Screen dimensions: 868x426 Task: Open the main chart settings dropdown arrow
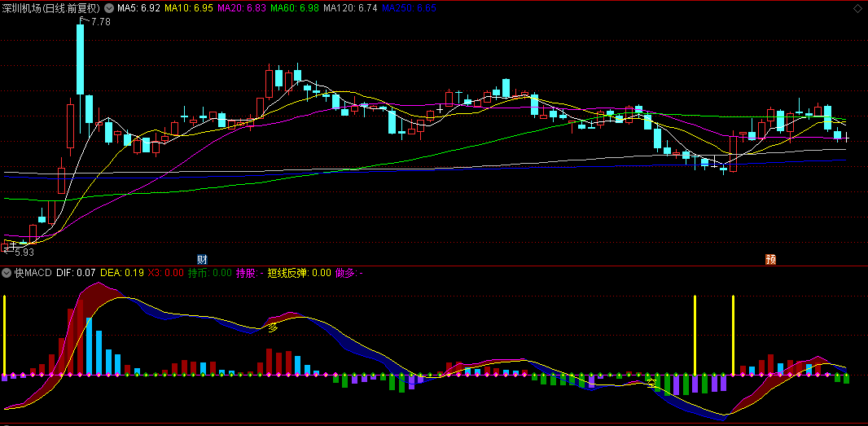point(108,8)
